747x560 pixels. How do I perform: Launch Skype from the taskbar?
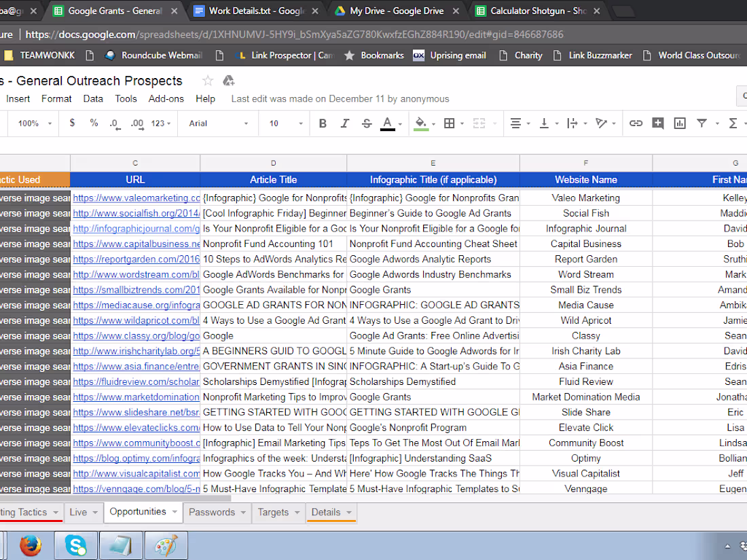click(x=75, y=544)
